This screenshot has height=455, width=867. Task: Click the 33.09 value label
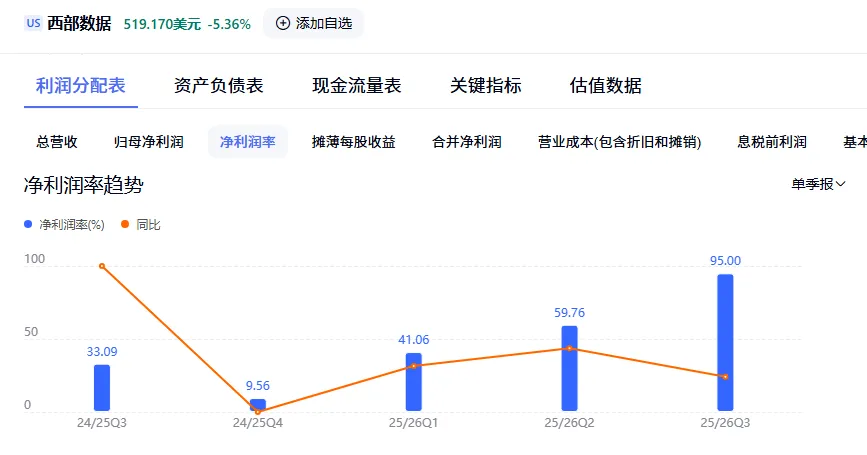[x=102, y=351]
